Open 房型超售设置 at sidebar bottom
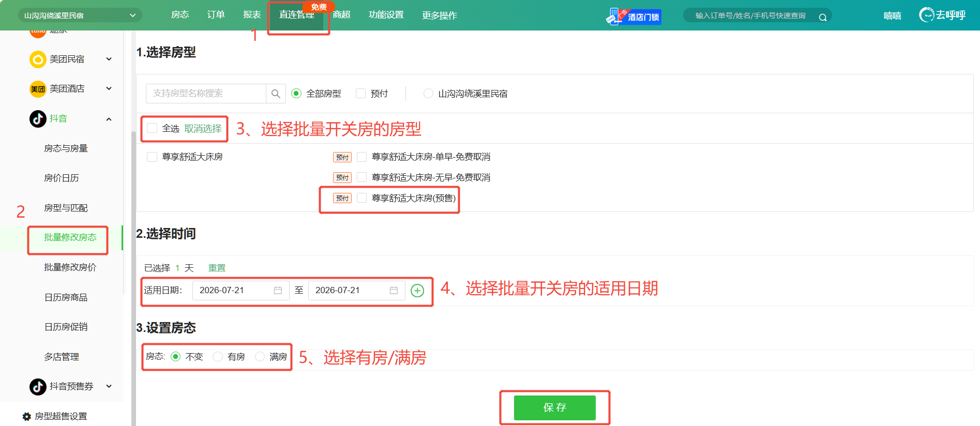The height and width of the screenshot is (426, 980). tap(61, 416)
